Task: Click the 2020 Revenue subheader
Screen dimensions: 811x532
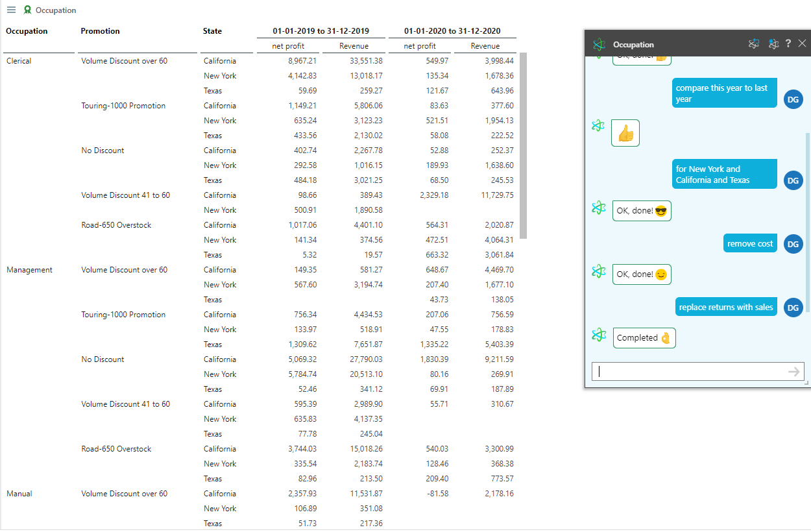Action: tap(485, 46)
